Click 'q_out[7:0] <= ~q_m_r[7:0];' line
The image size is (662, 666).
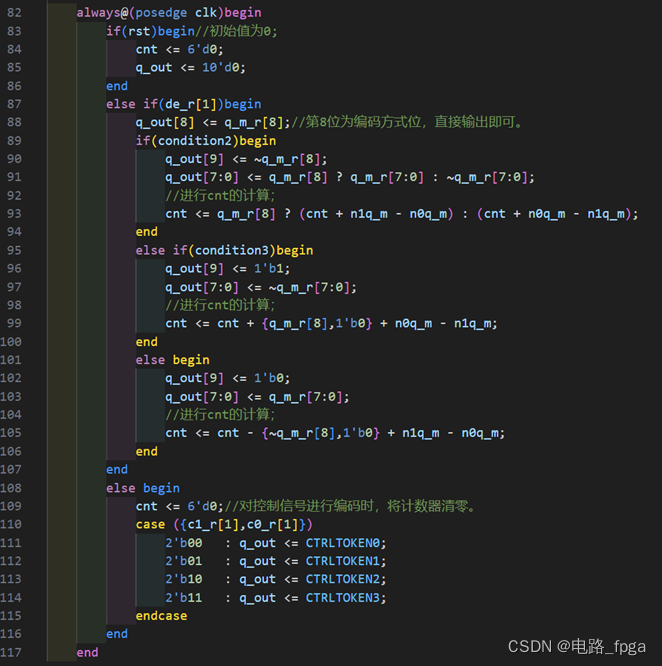tap(261, 288)
